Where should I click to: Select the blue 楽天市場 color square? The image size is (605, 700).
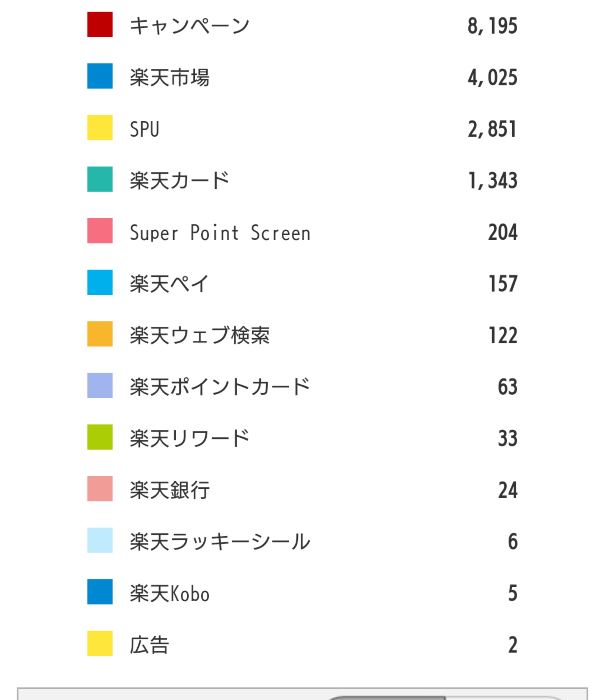pos(100,76)
